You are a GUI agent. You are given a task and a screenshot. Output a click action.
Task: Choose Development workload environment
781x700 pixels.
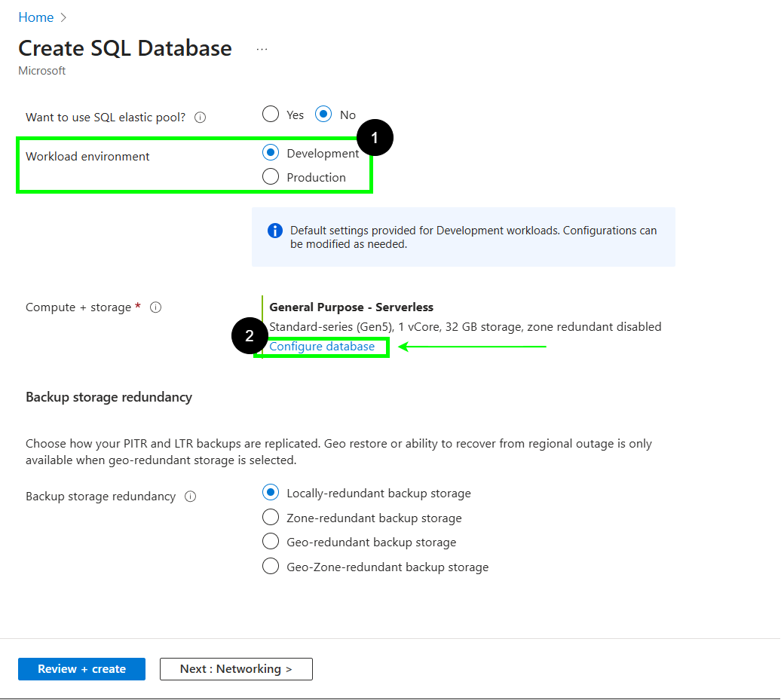tap(271, 153)
